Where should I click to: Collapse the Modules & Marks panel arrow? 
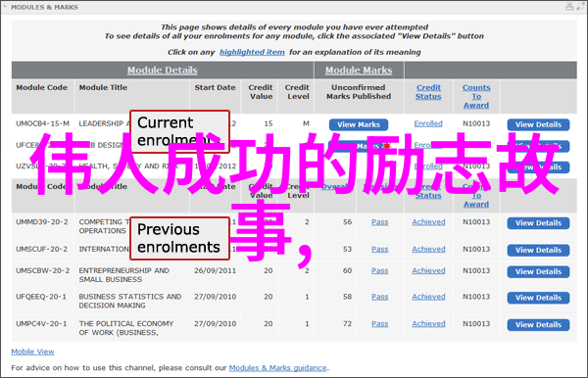[5, 7]
